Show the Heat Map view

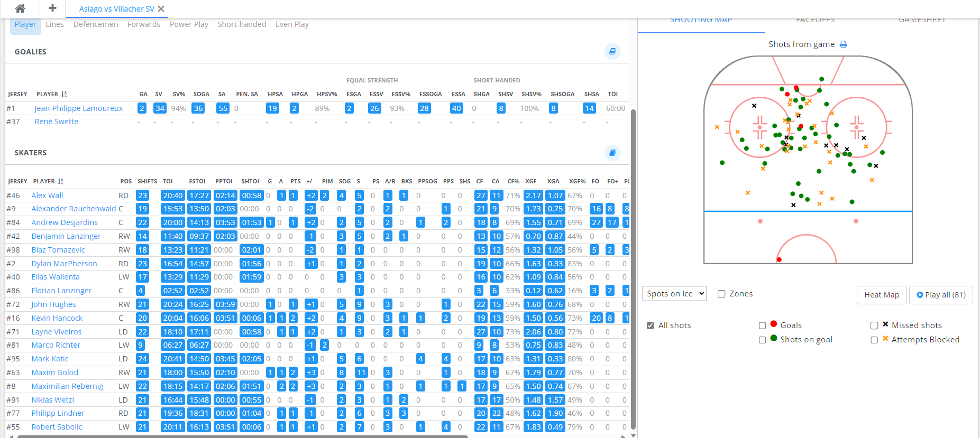pyautogui.click(x=882, y=295)
